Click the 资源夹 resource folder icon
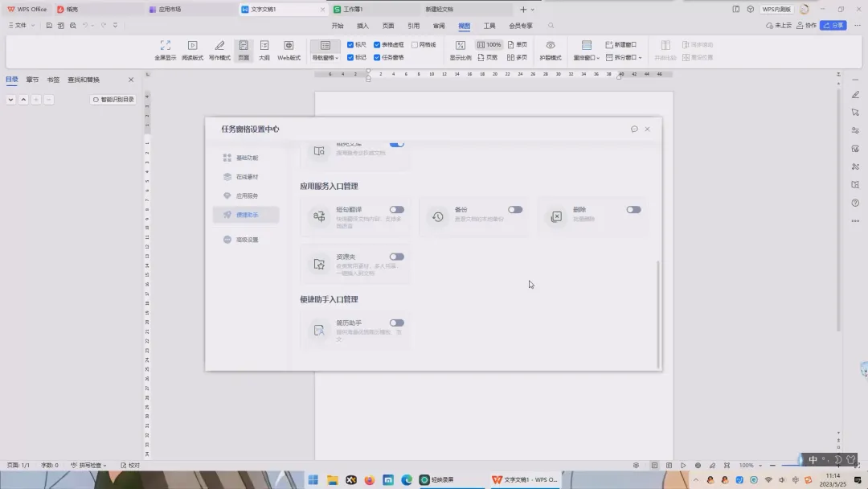The height and width of the screenshot is (489, 868). [x=319, y=264]
